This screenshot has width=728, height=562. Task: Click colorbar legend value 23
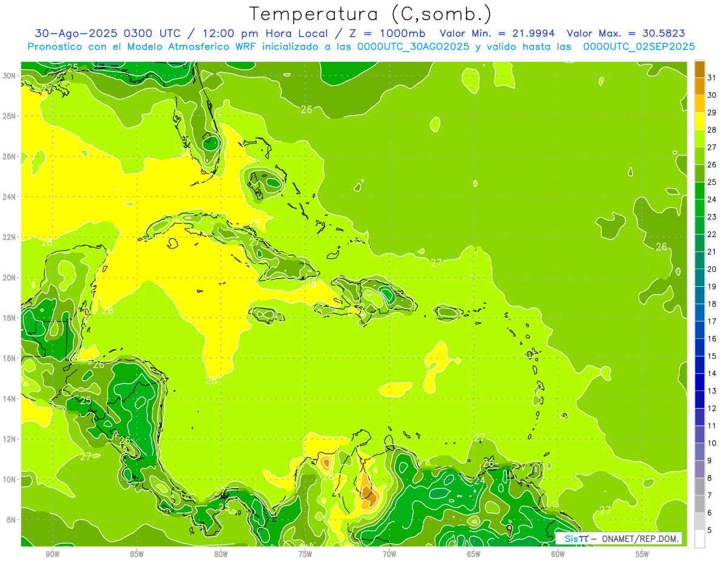click(x=712, y=217)
